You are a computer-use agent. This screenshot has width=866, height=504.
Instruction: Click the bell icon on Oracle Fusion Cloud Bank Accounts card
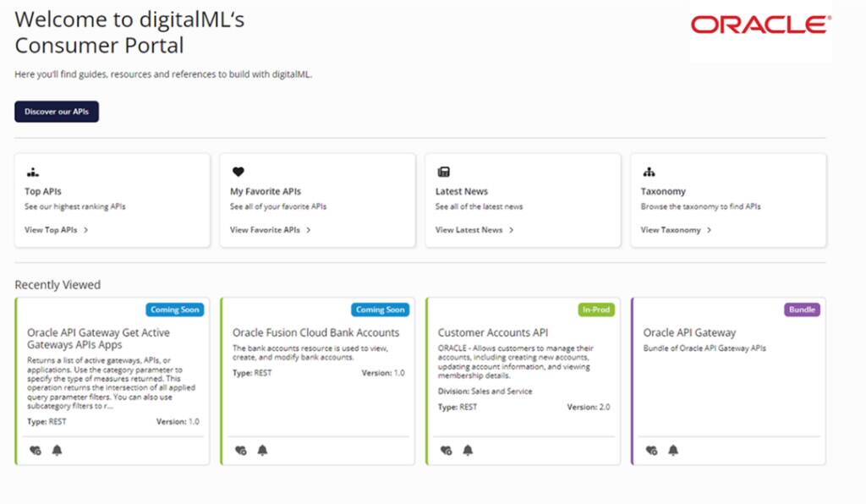click(262, 451)
